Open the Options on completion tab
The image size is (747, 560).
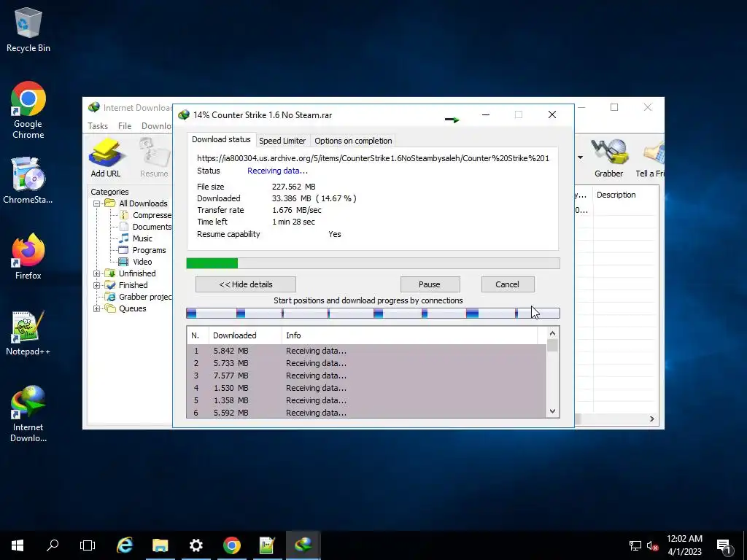click(353, 141)
